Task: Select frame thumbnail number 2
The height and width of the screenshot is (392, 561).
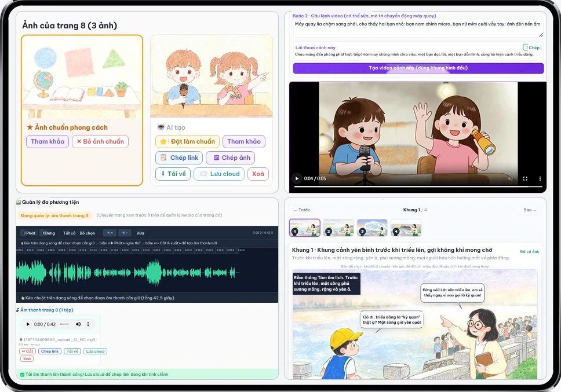Action: click(x=338, y=228)
